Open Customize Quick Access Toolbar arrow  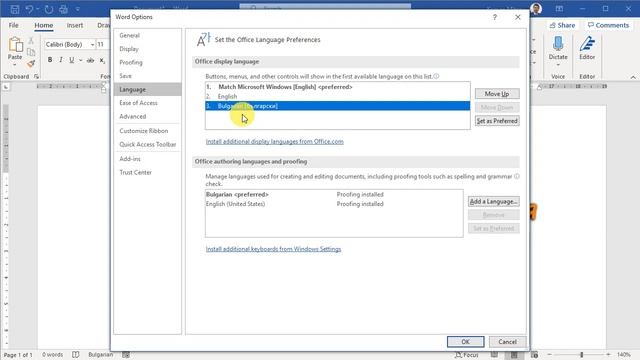[78, 9]
